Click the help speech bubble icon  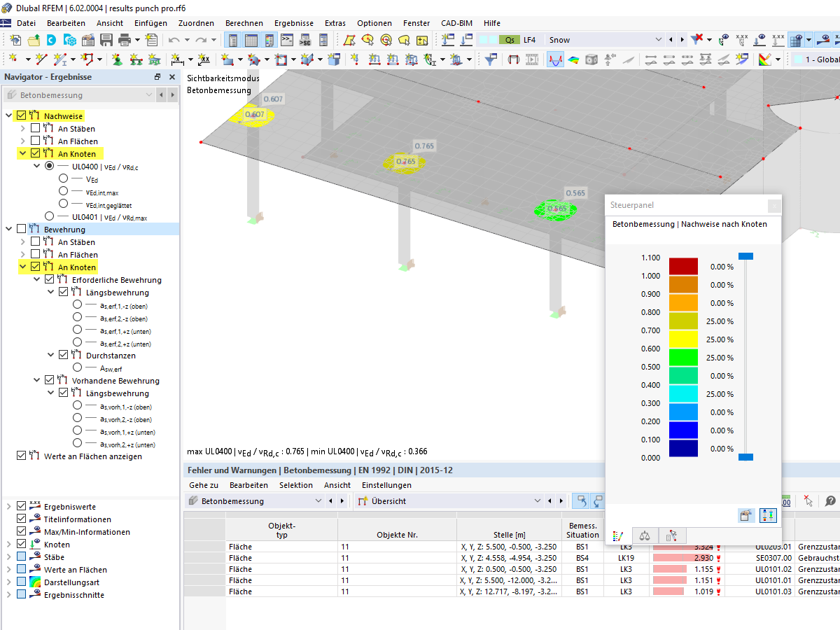[x=830, y=500]
